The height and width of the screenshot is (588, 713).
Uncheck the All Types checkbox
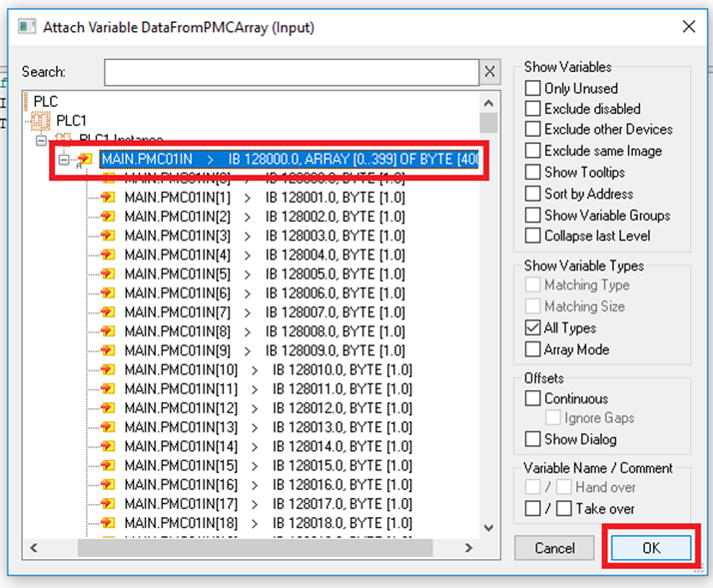(x=533, y=328)
